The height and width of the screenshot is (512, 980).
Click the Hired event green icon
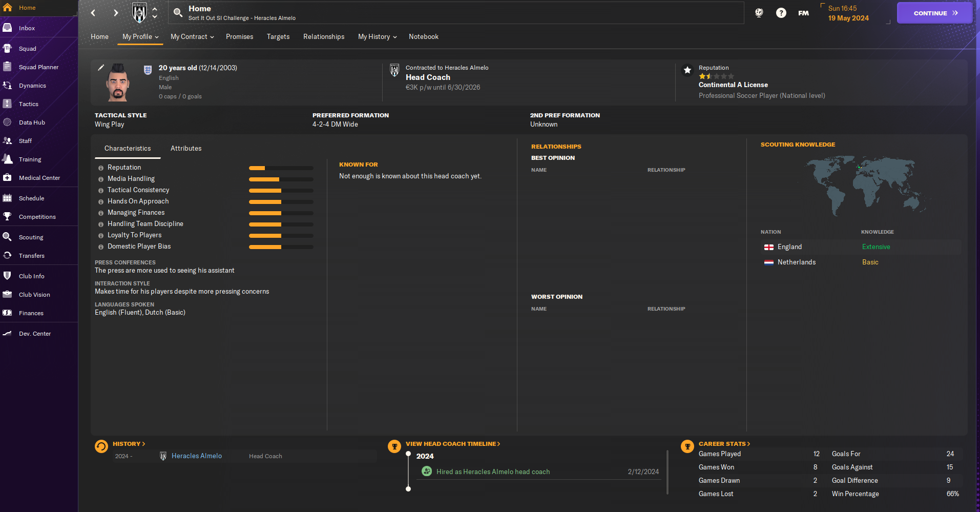(x=427, y=471)
